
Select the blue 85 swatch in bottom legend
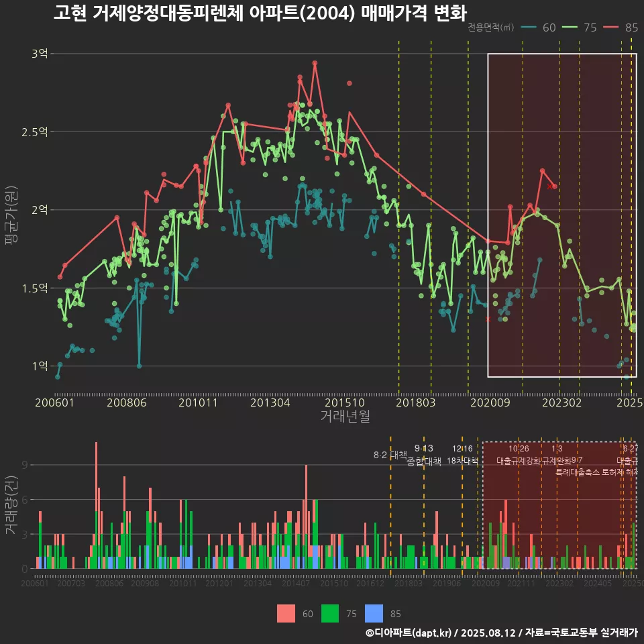[x=374, y=614]
